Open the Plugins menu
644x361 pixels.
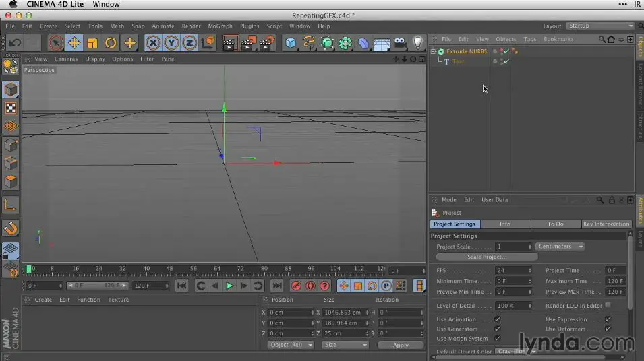click(250, 26)
